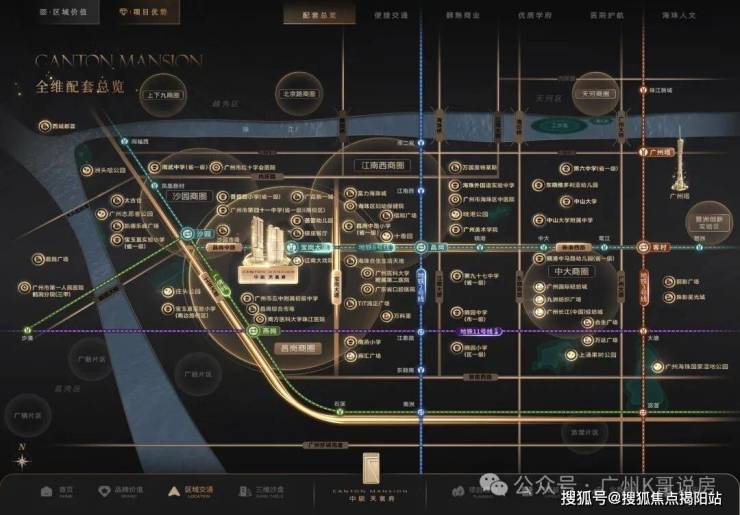This screenshot has height=515, width=740.
Task: Click the 沙园商圈 district label
Action: pos(190,196)
